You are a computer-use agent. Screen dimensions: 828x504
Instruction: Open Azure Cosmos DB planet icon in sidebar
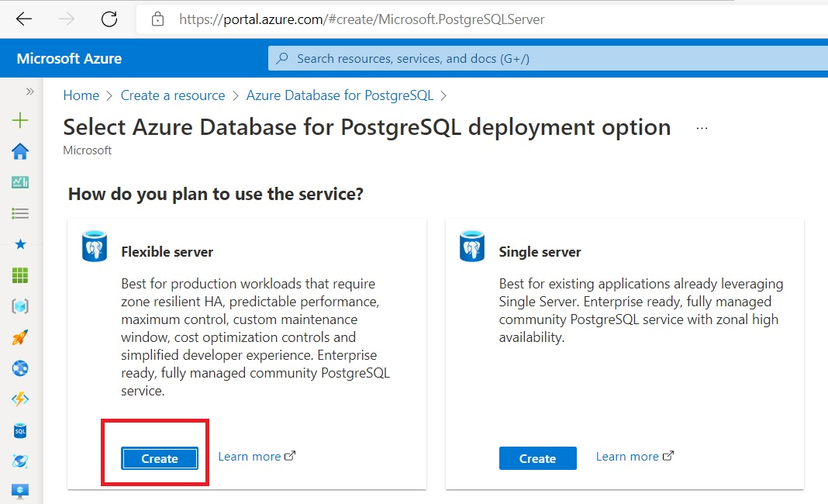pyautogui.click(x=20, y=461)
